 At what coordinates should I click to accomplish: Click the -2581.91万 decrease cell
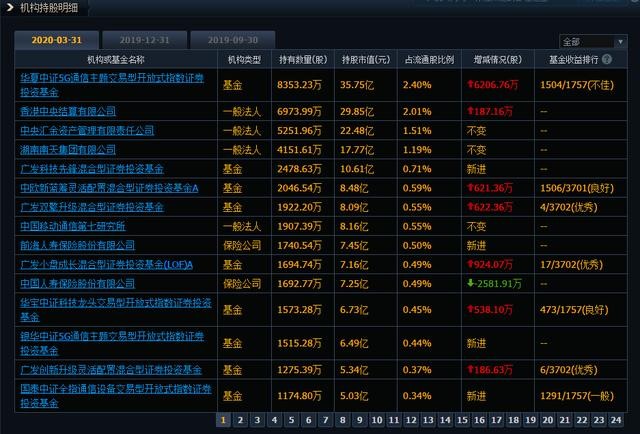tap(494, 283)
